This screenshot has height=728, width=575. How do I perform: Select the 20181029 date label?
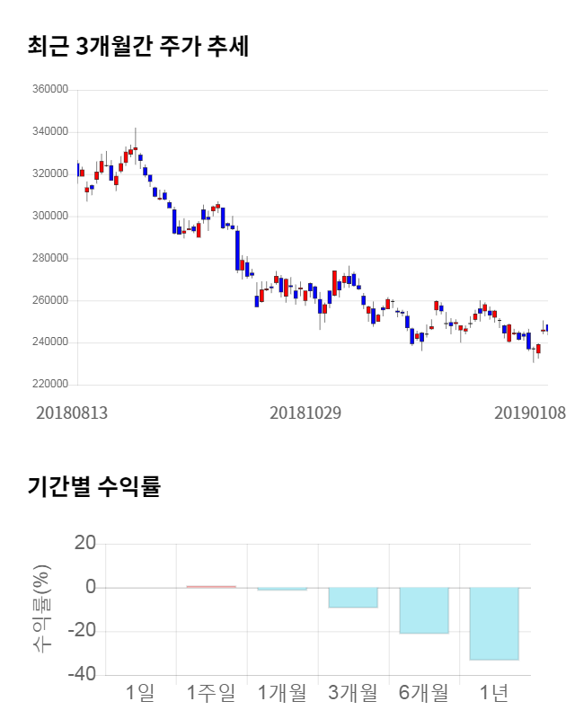point(305,413)
